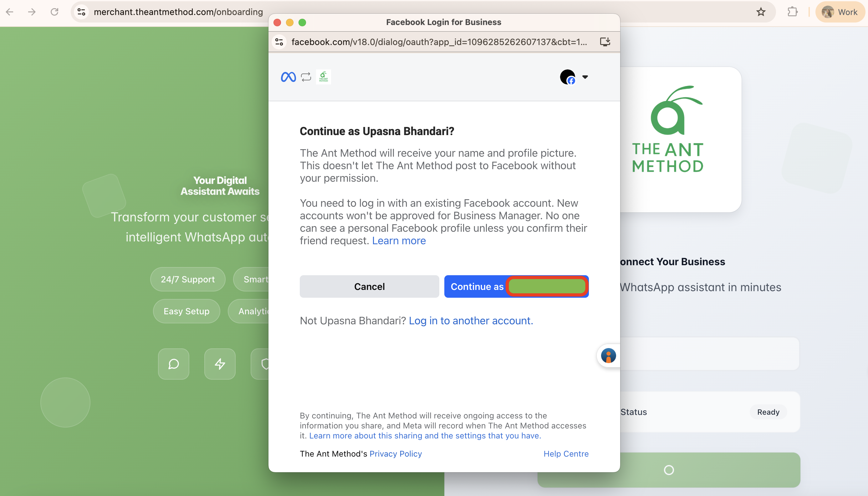Click the lightning bolt feature icon
Screen dimensions: 868x496
click(x=220, y=364)
